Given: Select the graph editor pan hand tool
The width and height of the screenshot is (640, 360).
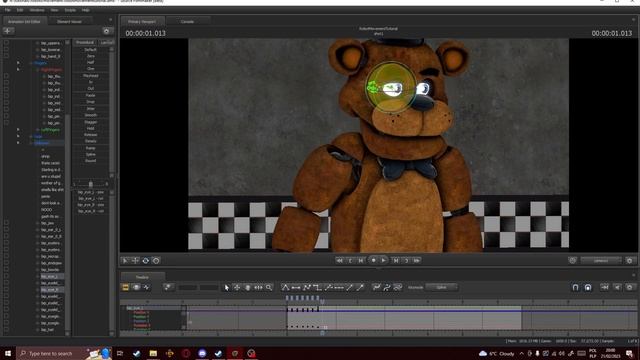Looking at the screenshot, I should coord(248,287).
